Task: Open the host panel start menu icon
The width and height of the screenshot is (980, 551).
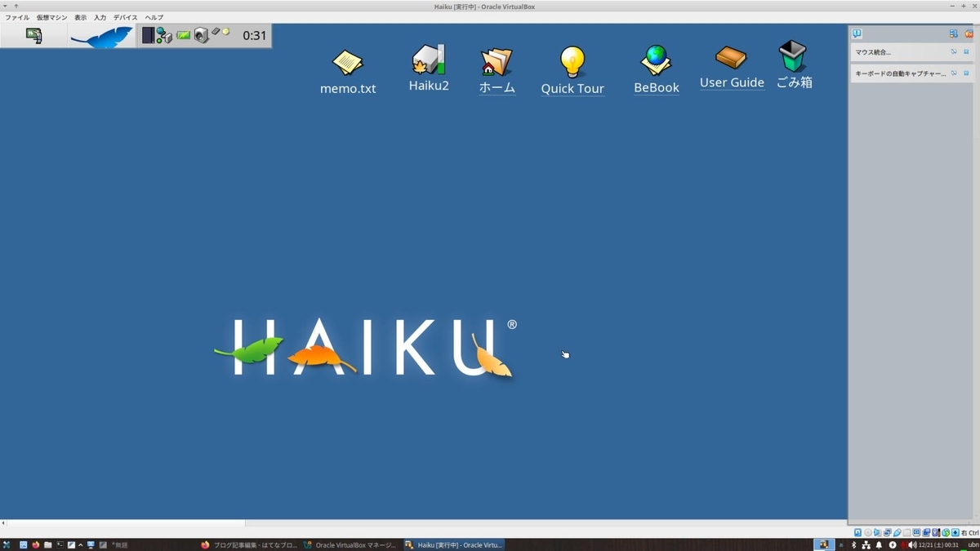Action: (7, 544)
